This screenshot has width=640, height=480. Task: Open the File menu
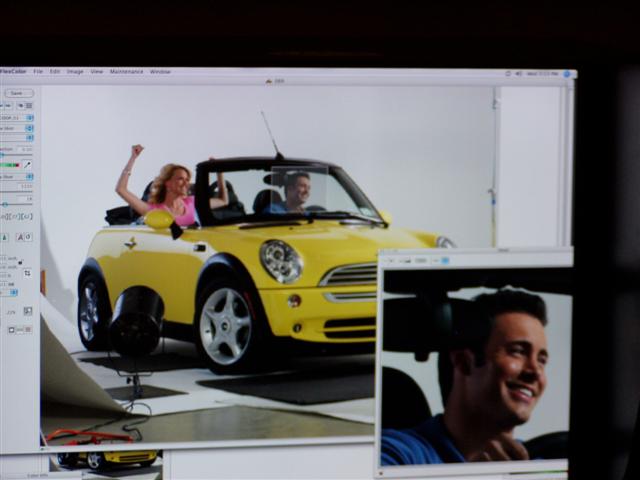[38, 72]
